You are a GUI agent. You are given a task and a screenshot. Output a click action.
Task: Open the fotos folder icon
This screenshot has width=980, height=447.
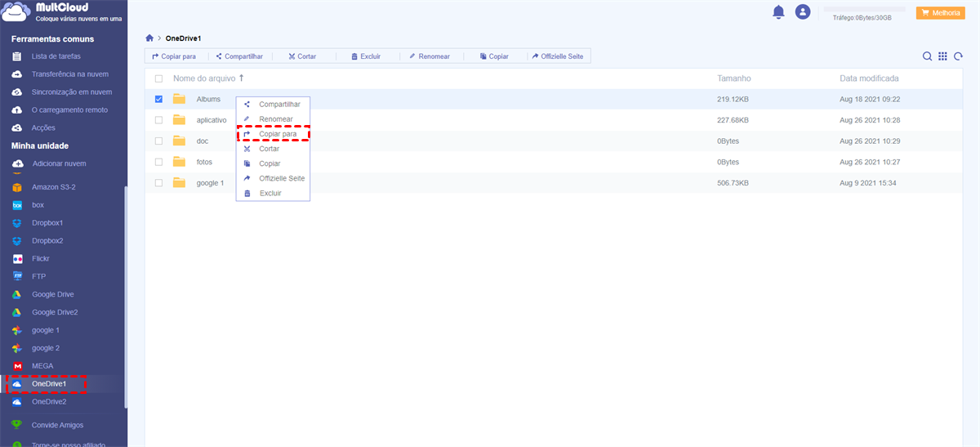[179, 162]
